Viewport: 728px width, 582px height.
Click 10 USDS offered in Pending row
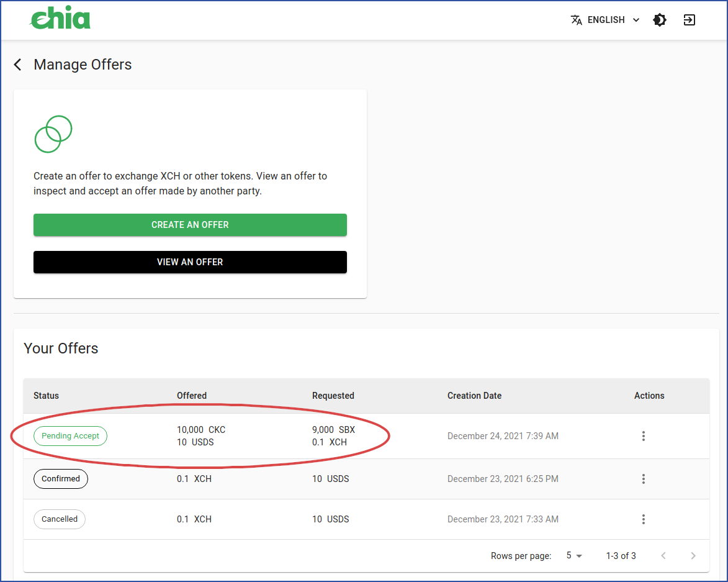[x=195, y=442]
